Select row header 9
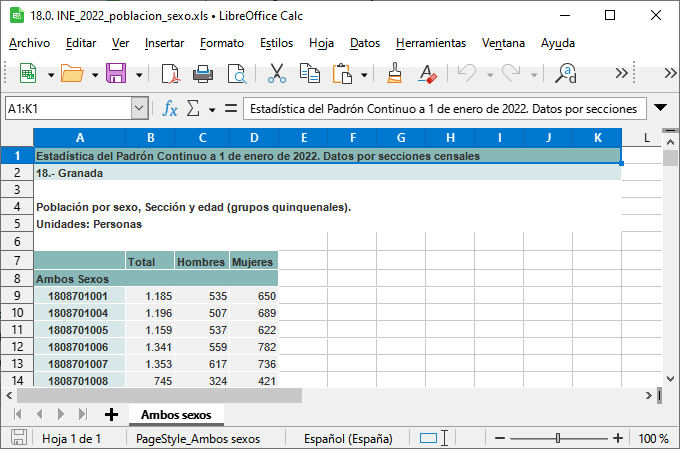This screenshot has height=449, width=680. 17,296
